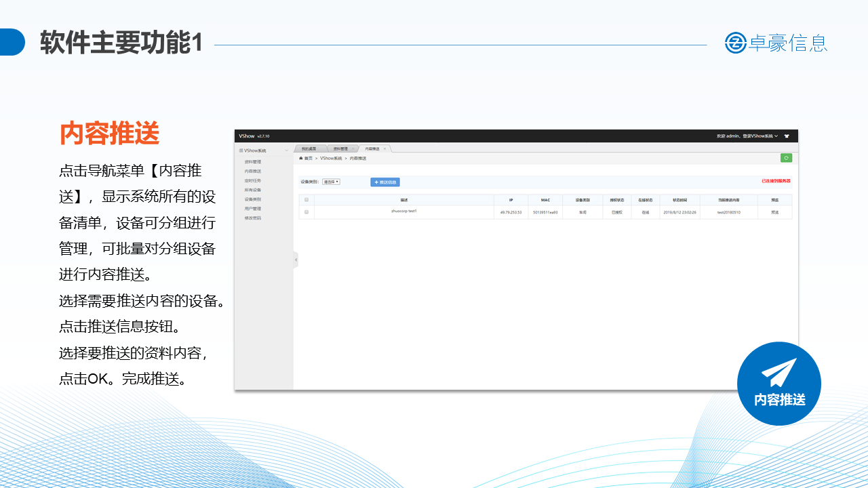Open 用户管理 in the sidebar
The image size is (868, 488).
point(252,209)
